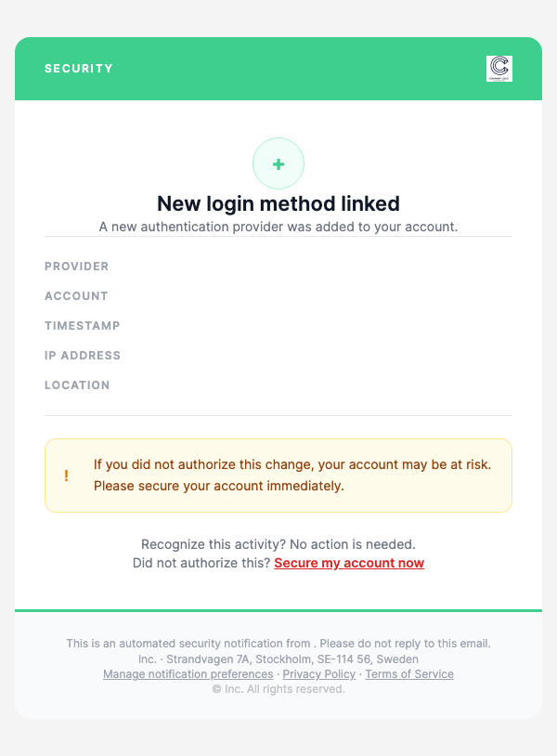Click the copyright notice in the footer
The width and height of the screenshot is (557, 756).
tap(278, 688)
